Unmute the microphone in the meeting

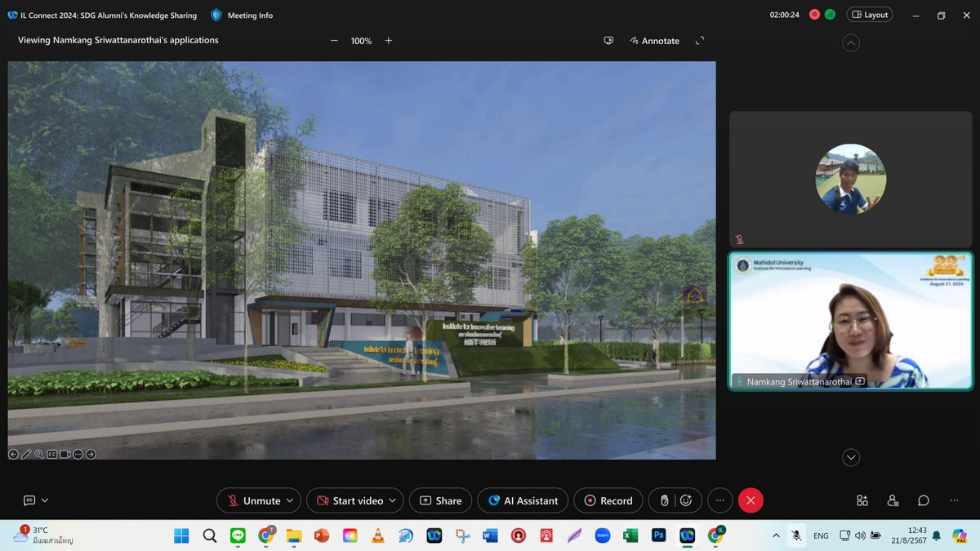pos(253,500)
